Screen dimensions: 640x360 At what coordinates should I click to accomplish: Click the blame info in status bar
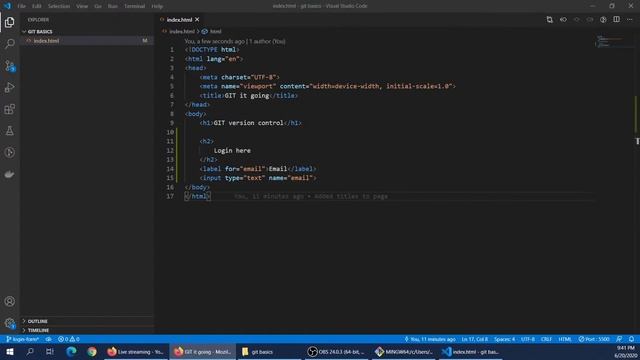(x=430, y=339)
